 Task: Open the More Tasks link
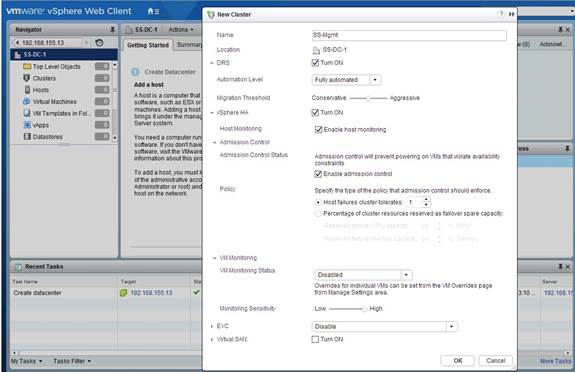pyautogui.click(x=555, y=361)
